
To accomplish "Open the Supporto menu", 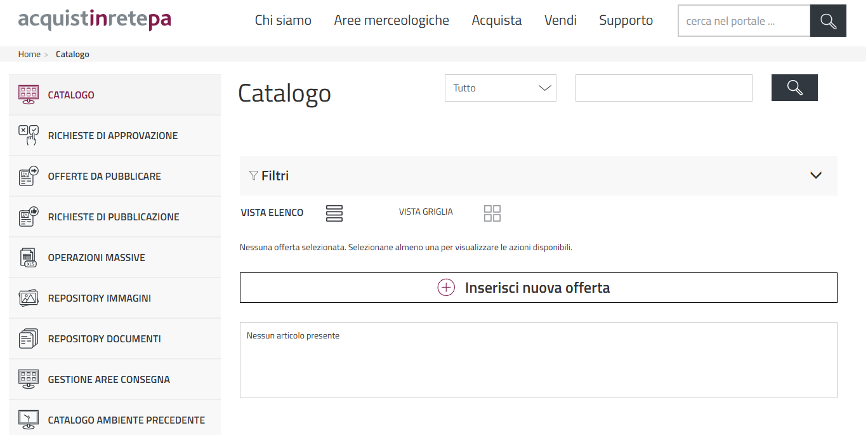I will point(626,20).
